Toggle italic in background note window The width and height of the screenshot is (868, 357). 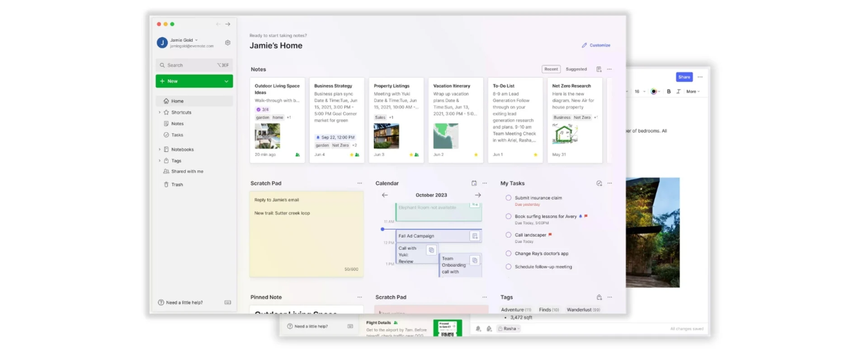click(678, 91)
